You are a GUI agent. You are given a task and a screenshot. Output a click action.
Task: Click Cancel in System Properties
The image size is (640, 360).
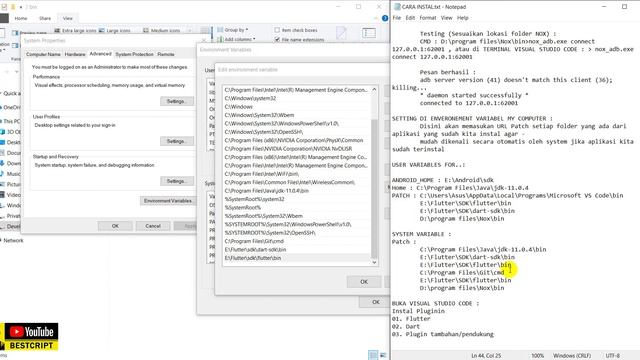pos(153,226)
